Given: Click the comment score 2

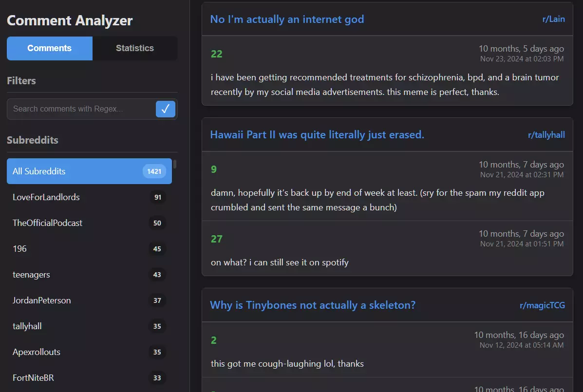Looking at the screenshot, I should [x=214, y=340].
